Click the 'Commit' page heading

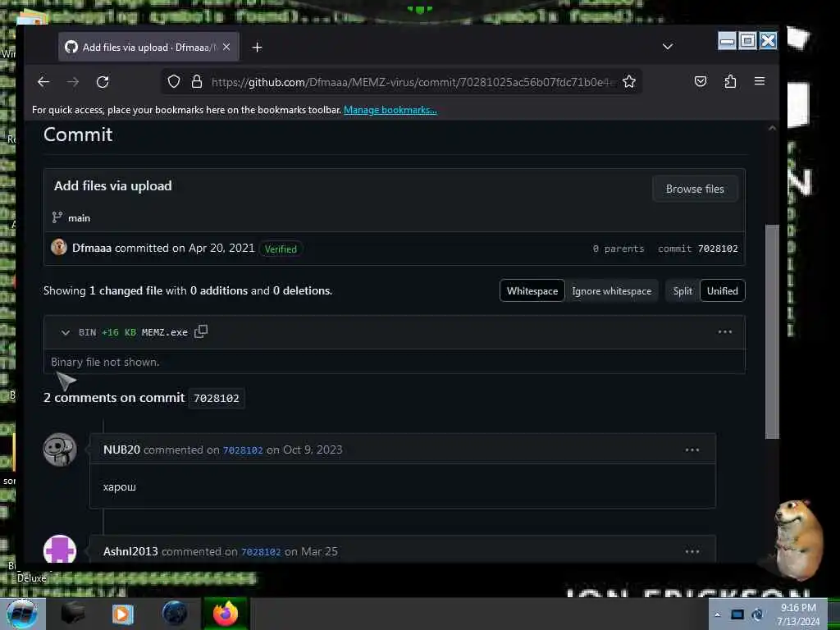coord(78,135)
